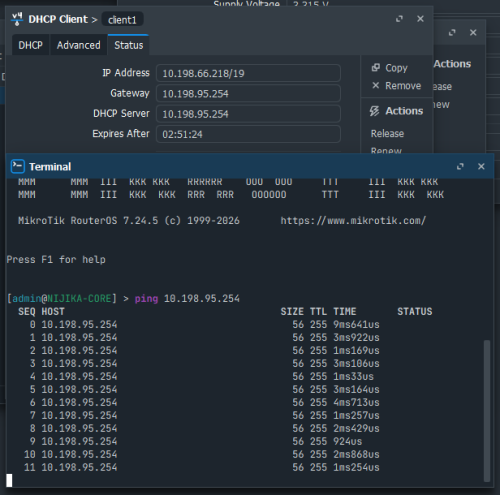The height and width of the screenshot is (495, 500).
Task: Switch to the DHCP tab
Action: [31, 45]
